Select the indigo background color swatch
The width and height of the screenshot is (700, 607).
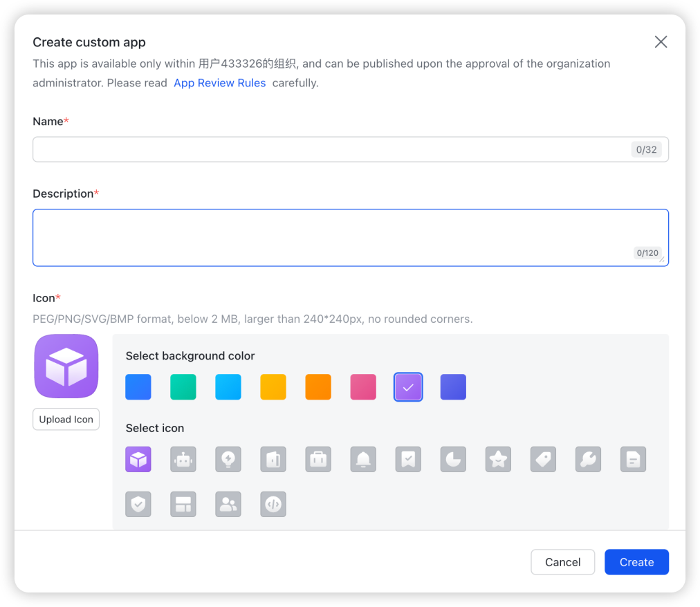(x=453, y=387)
